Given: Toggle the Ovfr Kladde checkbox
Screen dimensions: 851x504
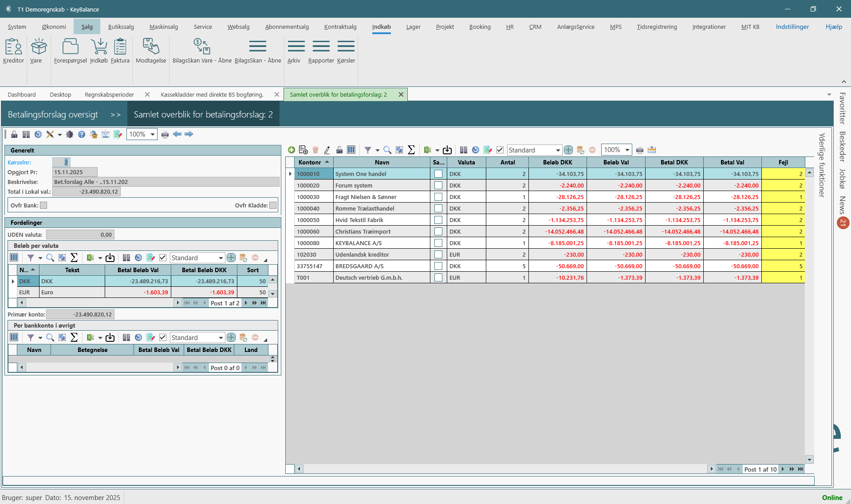Looking at the screenshot, I should [273, 205].
